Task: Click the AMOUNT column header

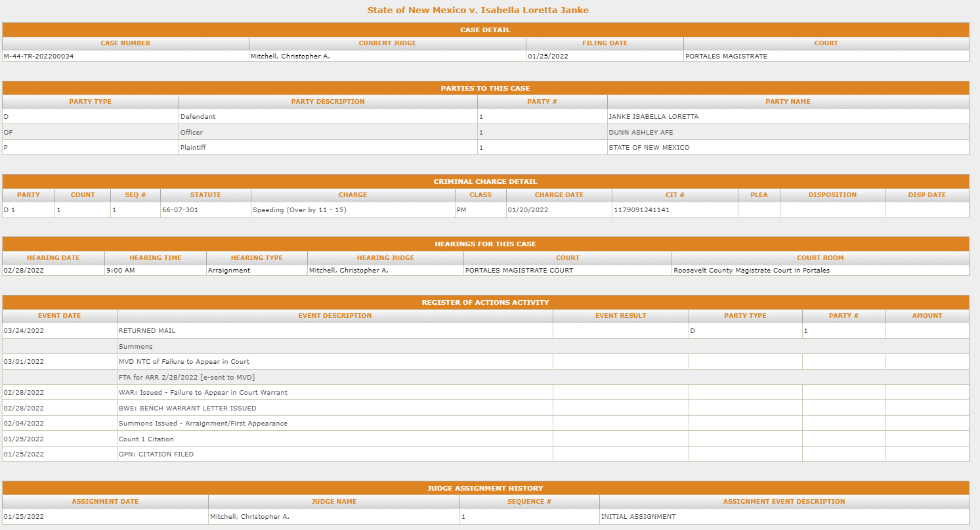Action: tap(927, 316)
